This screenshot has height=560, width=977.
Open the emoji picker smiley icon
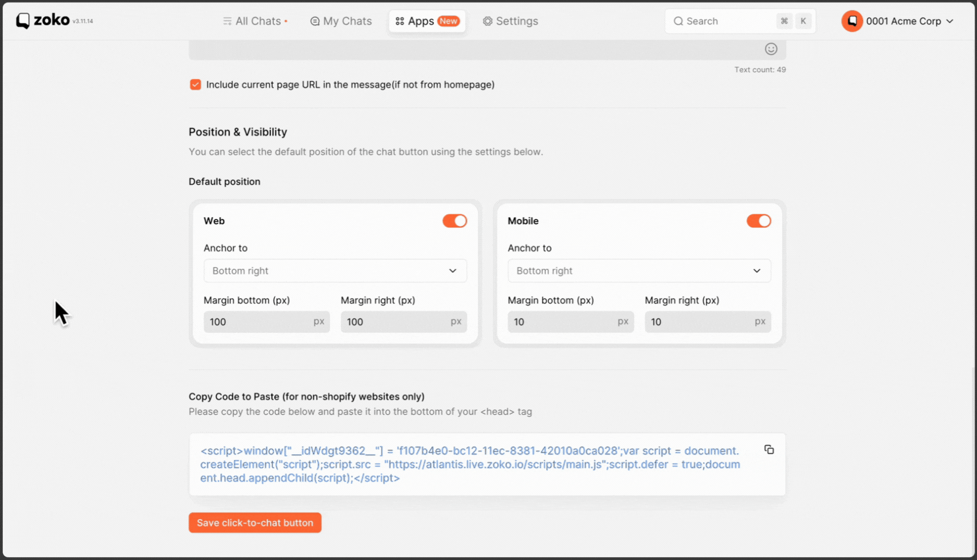[x=771, y=49]
